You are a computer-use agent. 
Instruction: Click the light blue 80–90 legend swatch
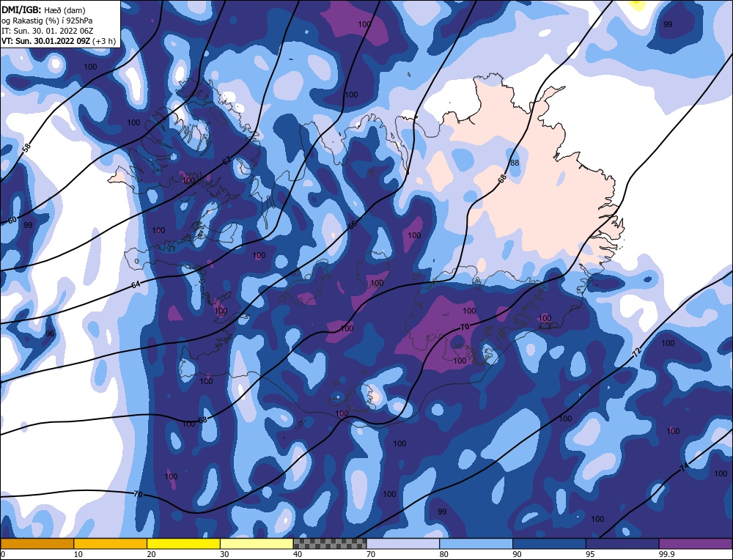click(x=476, y=543)
